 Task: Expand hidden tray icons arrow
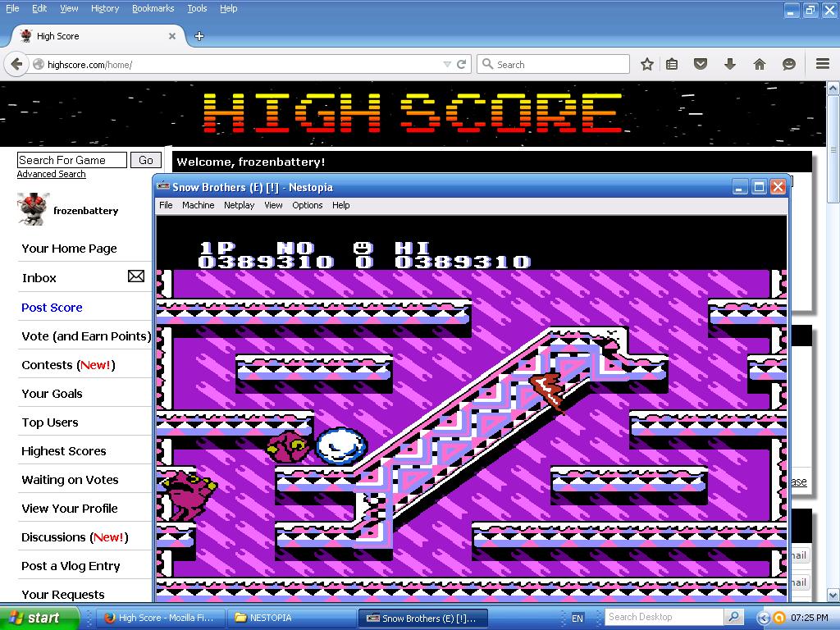click(764, 619)
